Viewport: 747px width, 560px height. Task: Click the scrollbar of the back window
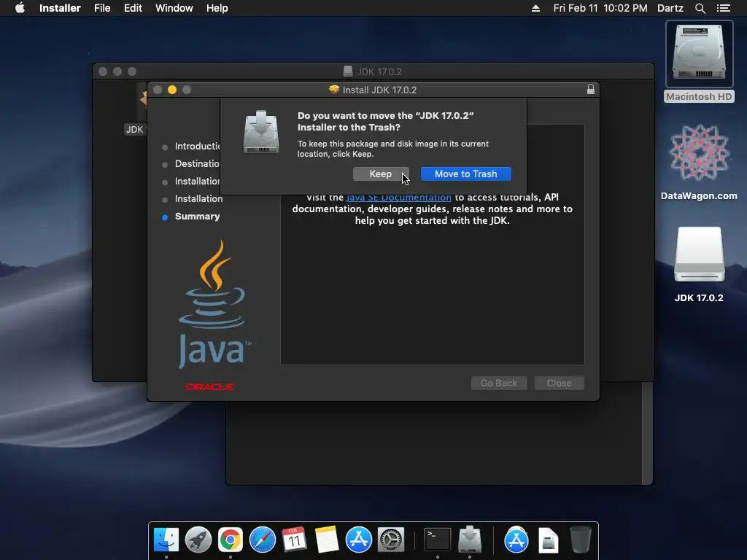tap(647, 432)
